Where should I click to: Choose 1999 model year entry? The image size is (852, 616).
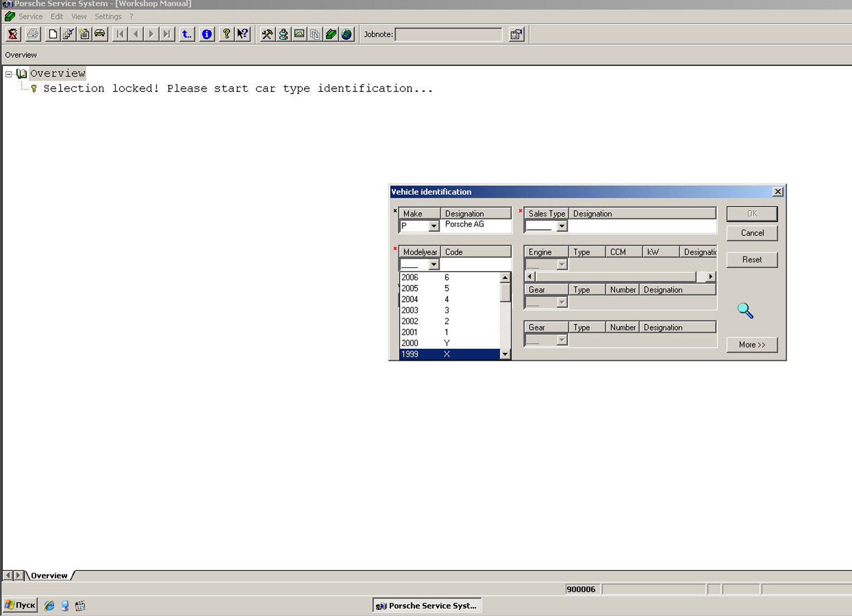(x=410, y=354)
